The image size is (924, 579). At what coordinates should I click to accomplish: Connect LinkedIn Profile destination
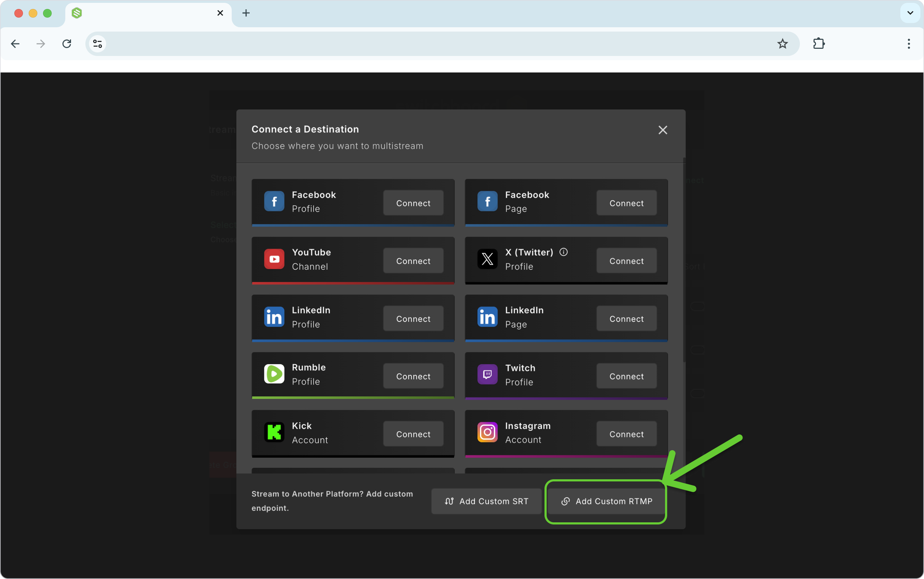pos(413,319)
